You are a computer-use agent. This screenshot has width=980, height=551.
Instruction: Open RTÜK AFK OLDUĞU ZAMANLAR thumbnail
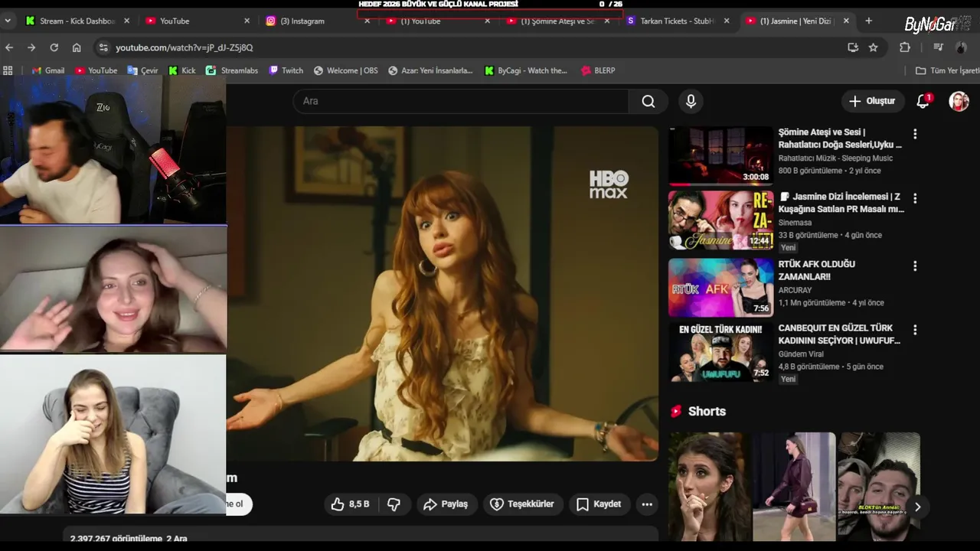coord(721,288)
